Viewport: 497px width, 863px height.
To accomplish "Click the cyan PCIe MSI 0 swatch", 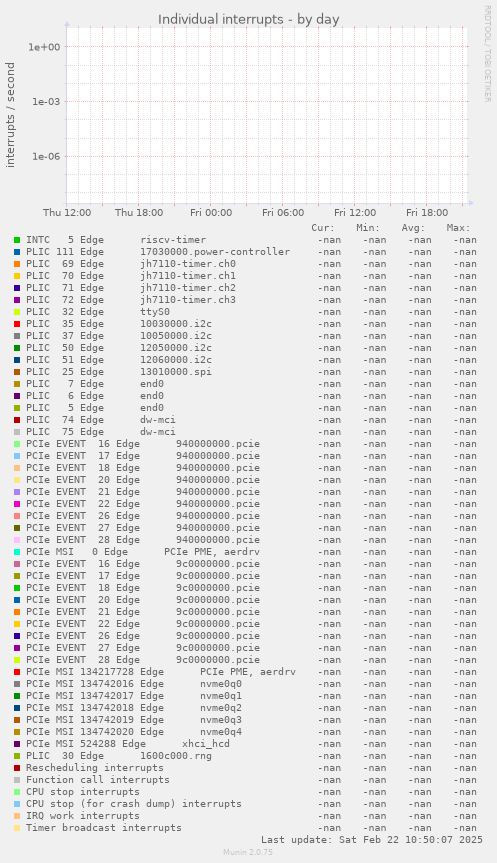I will (x=17, y=552).
